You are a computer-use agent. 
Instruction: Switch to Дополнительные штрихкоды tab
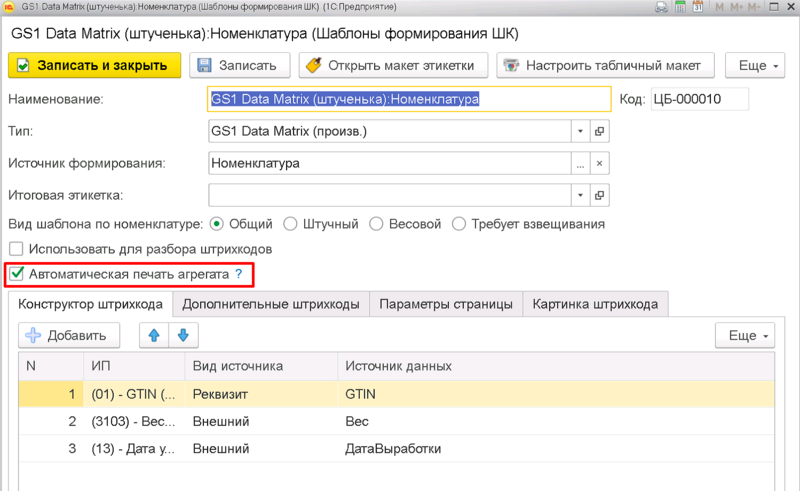click(271, 304)
